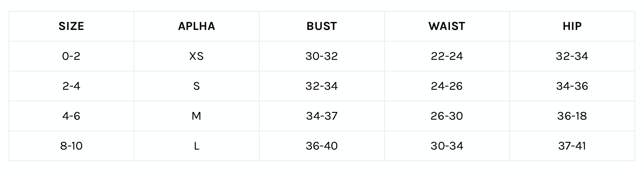Select waist measurement 22-24

(447, 56)
